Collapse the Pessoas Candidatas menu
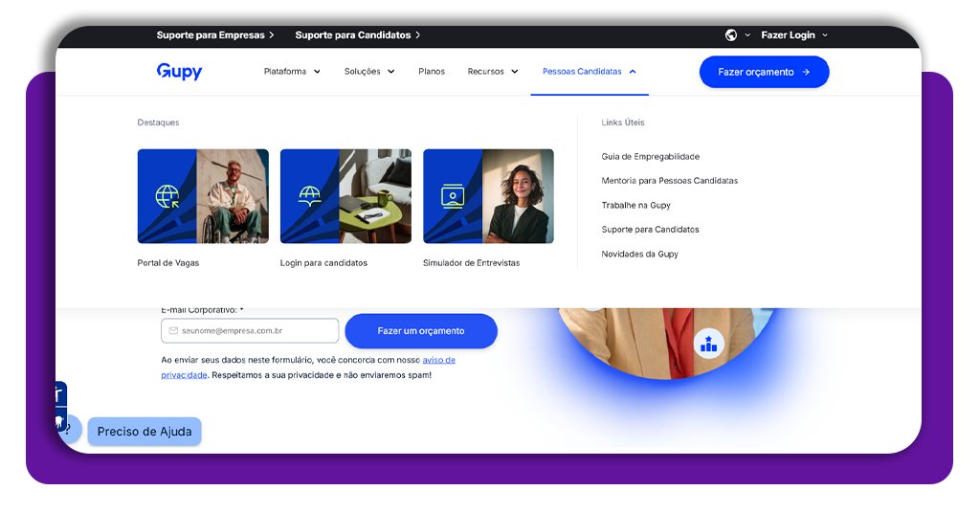The width and height of the screenshot is (980, 513). click(589, 71)
